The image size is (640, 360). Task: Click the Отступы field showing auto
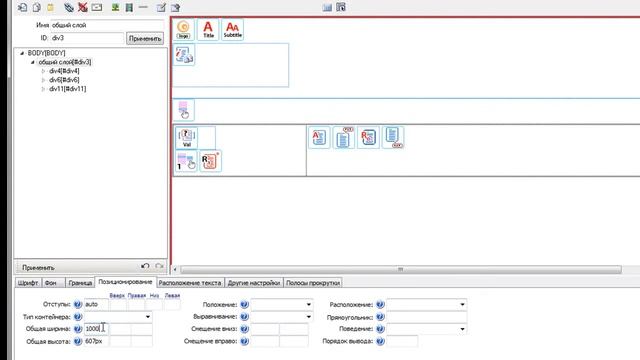pyautogui.click(x=96, y=304)
